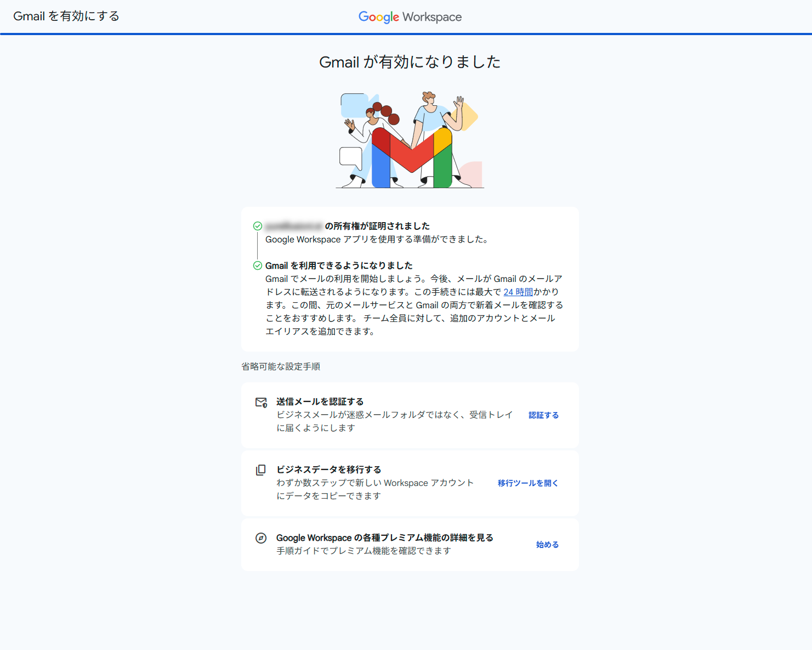Click the Google Workspace logo in the header
The width and height of the screenshot is (812, 650).
tap(410, 17)
